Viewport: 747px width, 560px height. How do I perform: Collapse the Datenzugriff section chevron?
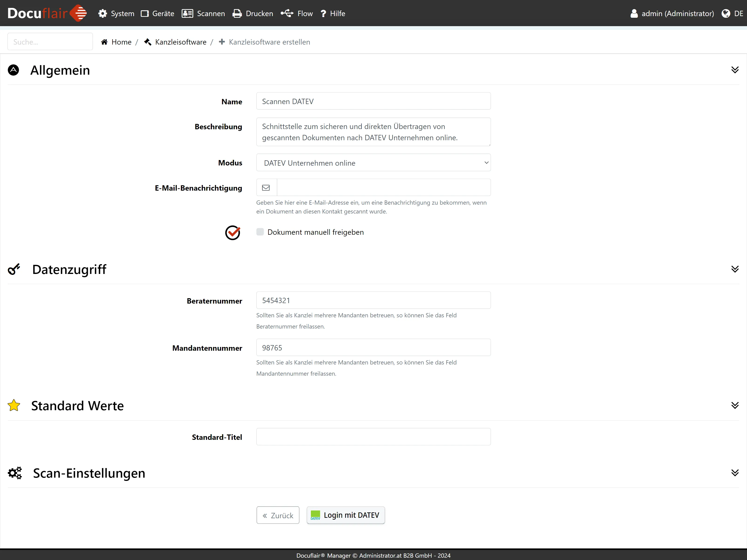pos(735,269)
